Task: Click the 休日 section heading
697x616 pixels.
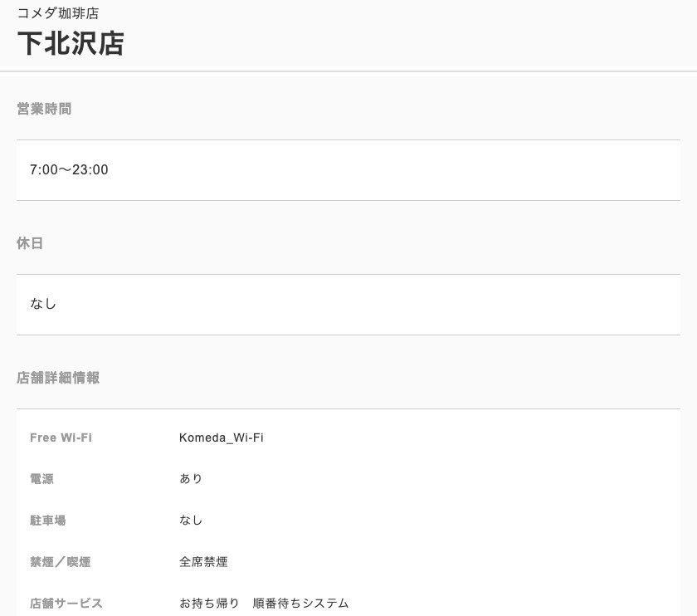Action: click(x=30, y=243)
